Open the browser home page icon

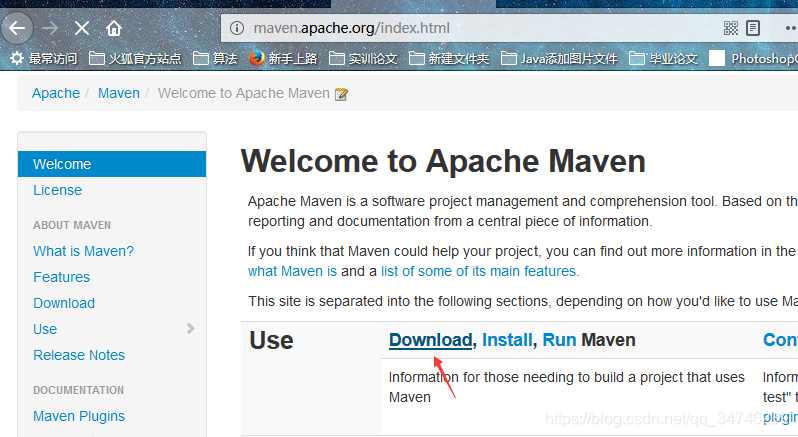tap(113, 28)
